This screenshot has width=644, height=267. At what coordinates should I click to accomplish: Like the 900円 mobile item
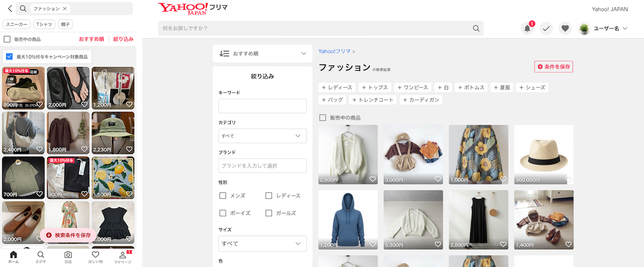(x=84, y=194)
